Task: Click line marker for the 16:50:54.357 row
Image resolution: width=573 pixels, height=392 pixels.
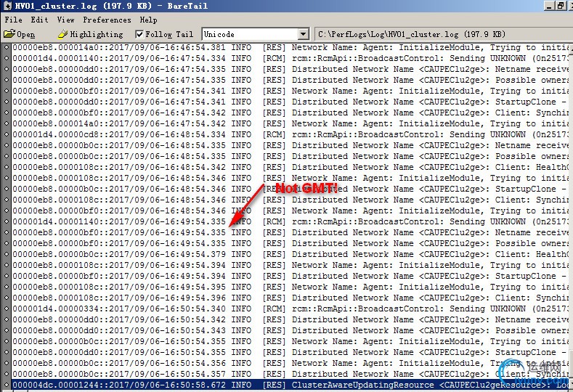Action: [x=7, y=374]
